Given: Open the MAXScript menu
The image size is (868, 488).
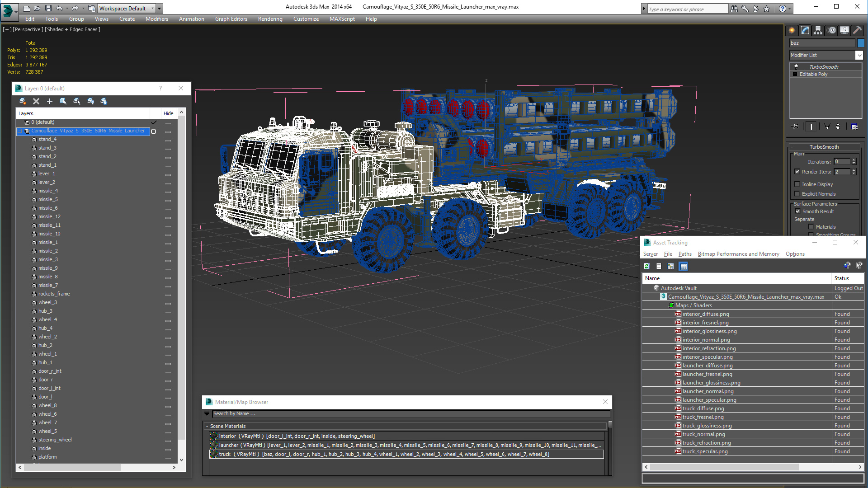Looking at the screenshot, I should pyautogui.click(x=342, y=19).
